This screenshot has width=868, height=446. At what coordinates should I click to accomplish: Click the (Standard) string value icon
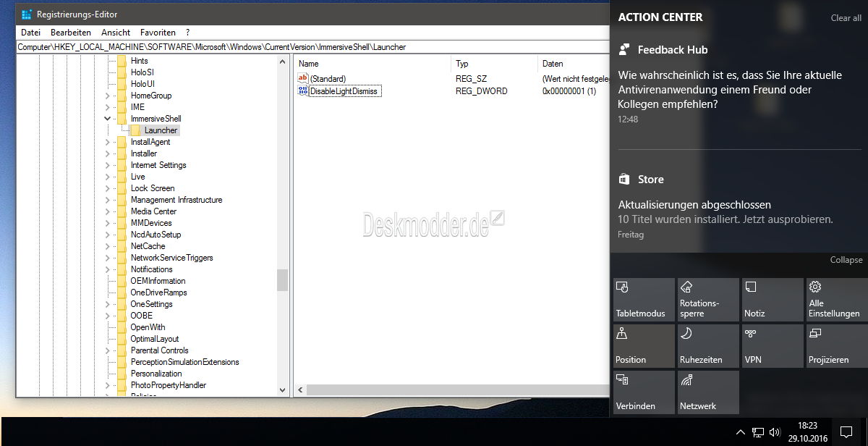pos(303,78)
